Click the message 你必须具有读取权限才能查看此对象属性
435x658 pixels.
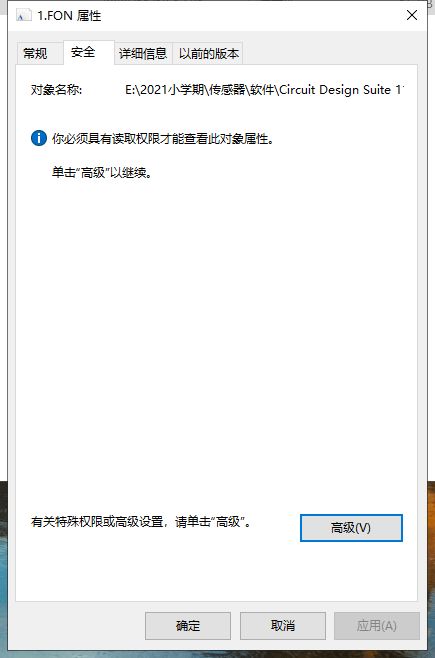click(163, 138)
